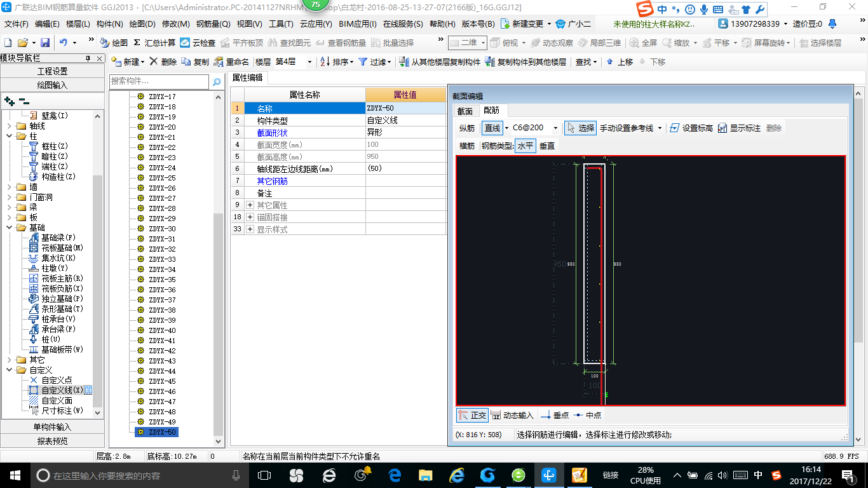
Task: Click 全屏 full screen tool
Action: click(644, 43)
